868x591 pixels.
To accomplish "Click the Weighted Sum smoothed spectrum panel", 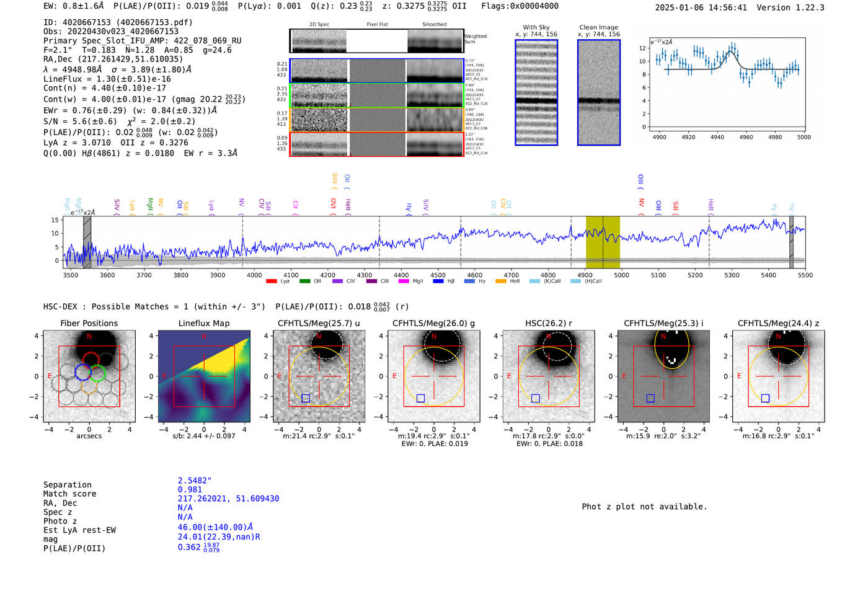I will (435, 41).
